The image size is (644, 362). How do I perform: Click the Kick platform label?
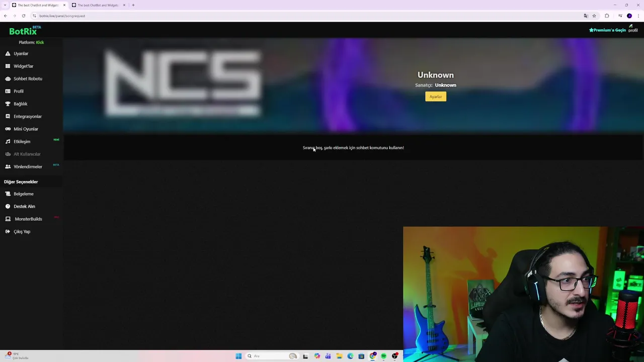point(40,42)
